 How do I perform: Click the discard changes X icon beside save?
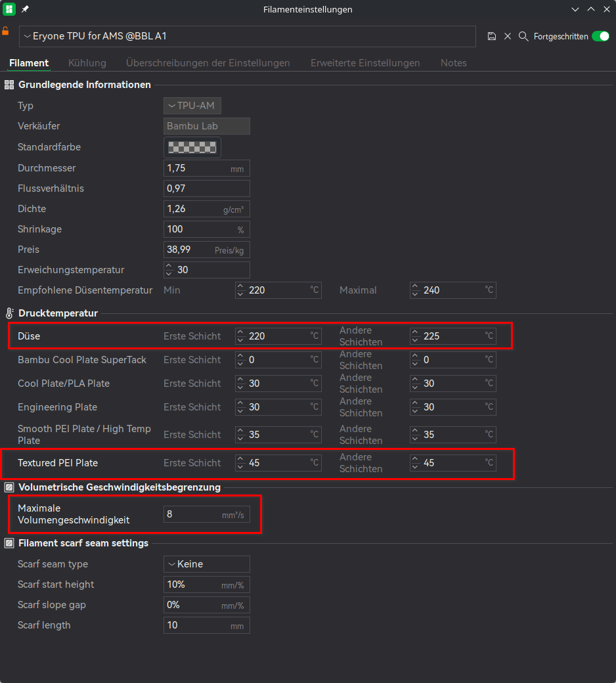click(508, 36)
